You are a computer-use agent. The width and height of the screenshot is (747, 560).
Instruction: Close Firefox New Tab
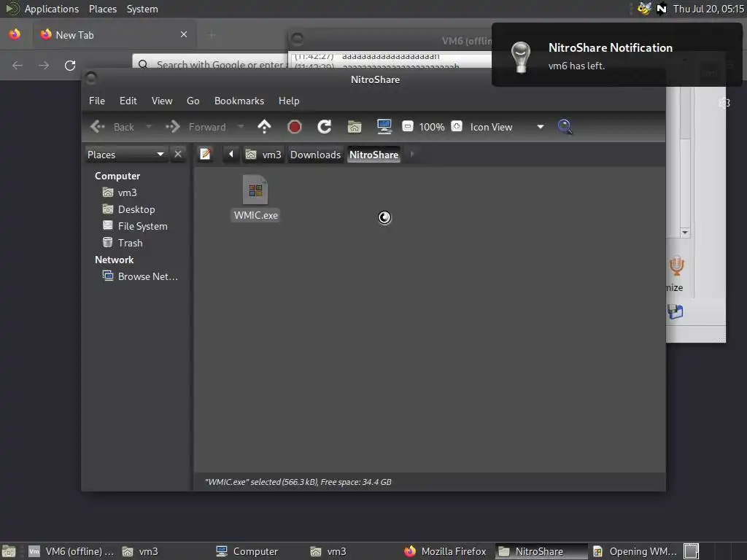(x=184, y=34)
